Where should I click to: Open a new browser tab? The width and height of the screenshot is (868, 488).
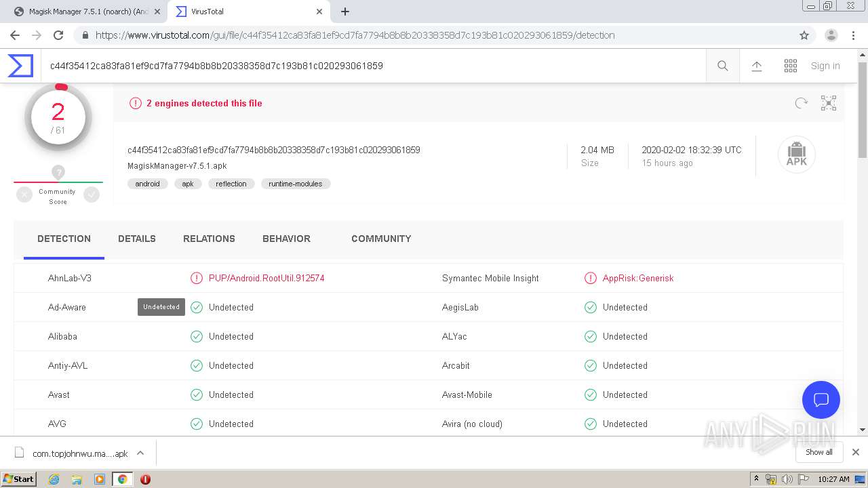coord(345,12)
